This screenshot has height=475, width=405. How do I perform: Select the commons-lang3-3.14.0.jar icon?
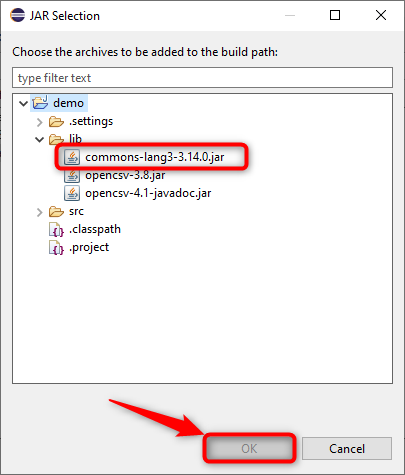72,157
